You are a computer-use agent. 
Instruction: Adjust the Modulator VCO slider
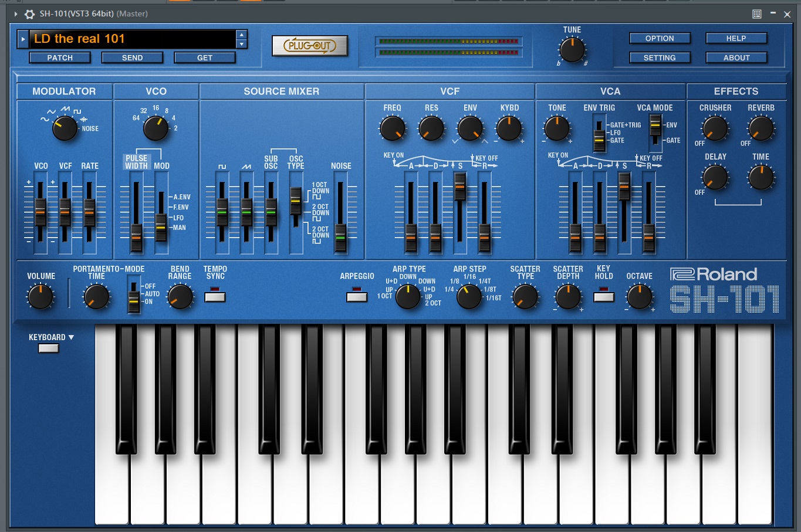(40, 212)
